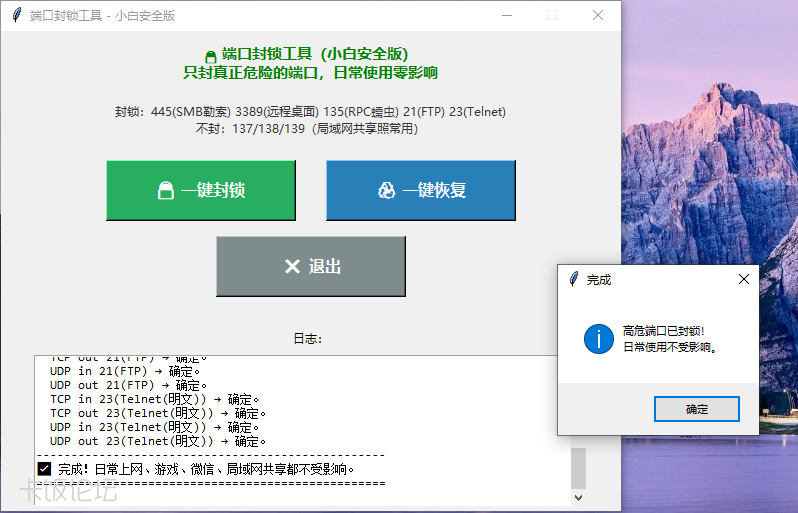Image resolution: width=798 pixels, height=513 pixels.
Task: Click log line 'UDP out 23(Telnet(明文)) → 确定。'
Action: click(x=158, y=441)
